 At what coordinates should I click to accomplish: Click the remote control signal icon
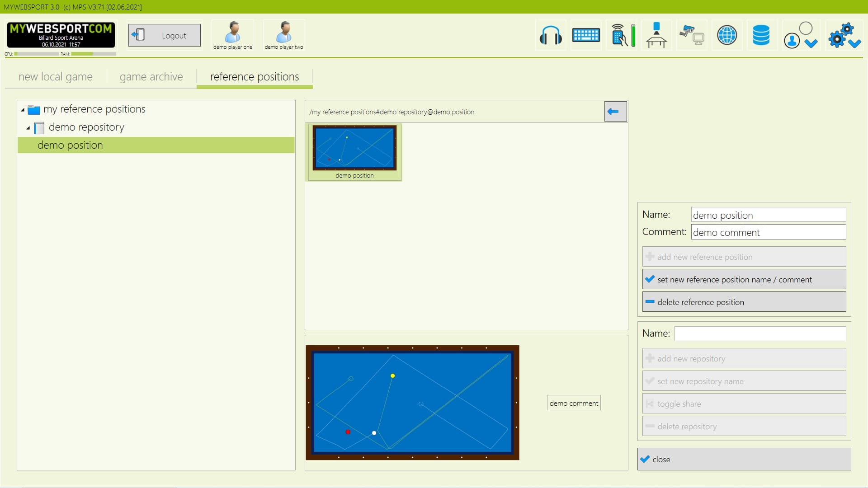tap(619, 35)
